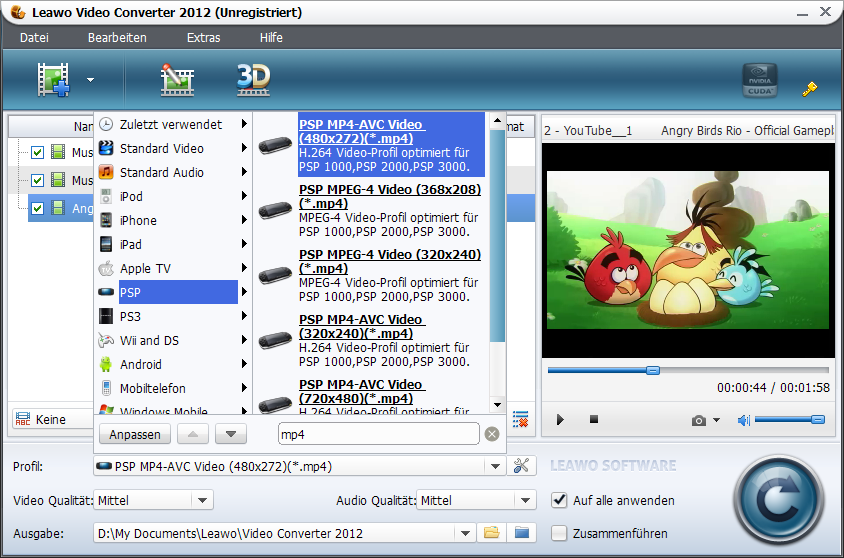Click the mp4 search field
This screenshot has width=844, height=558.
[x=378, y=434]
